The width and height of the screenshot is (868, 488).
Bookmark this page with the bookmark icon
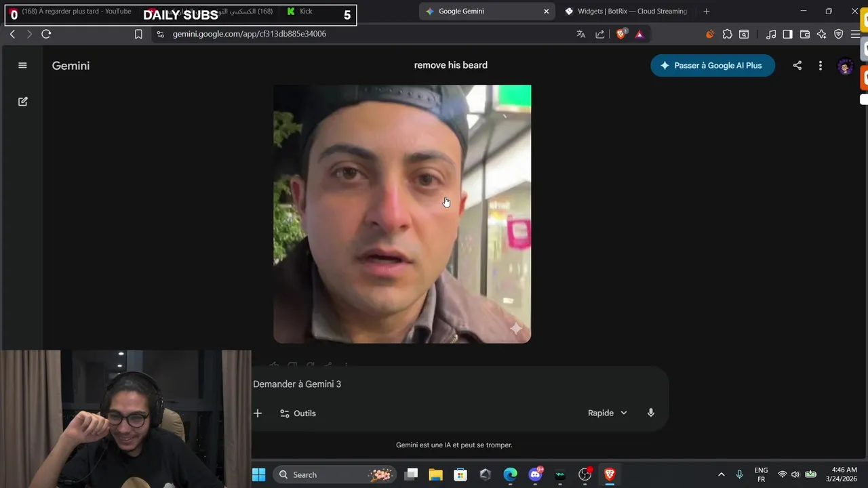138,34
